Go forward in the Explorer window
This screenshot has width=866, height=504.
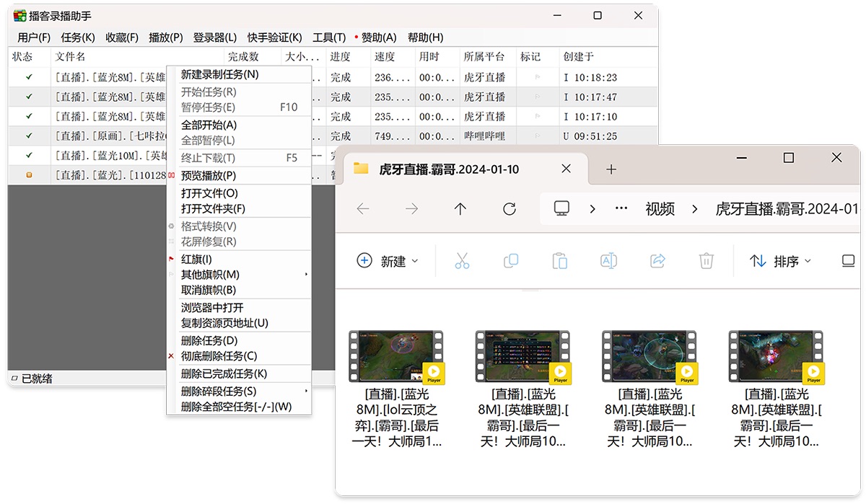[411, 208]
